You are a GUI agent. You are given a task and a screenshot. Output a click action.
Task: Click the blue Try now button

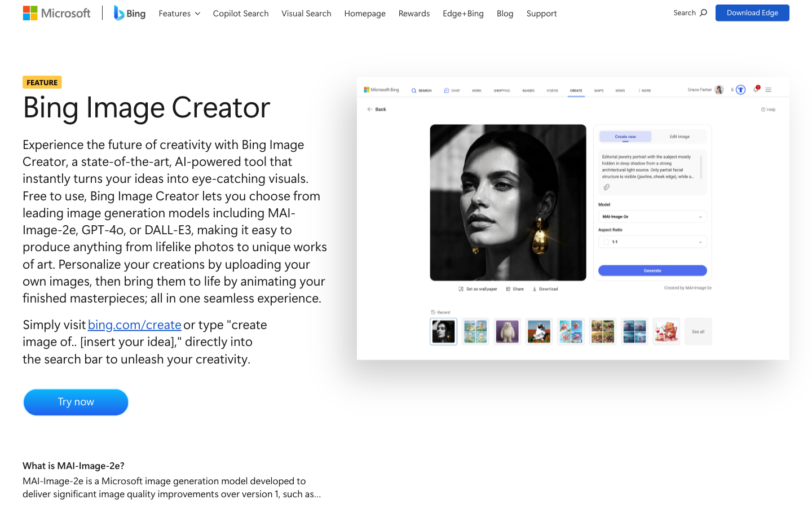click(x=76, y=402)
